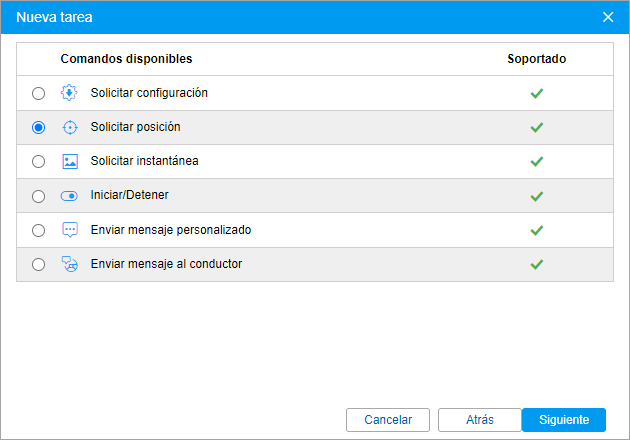Click the green checkmark for Iniciar/Detener

pyautogui.click(x=536, y=196)
